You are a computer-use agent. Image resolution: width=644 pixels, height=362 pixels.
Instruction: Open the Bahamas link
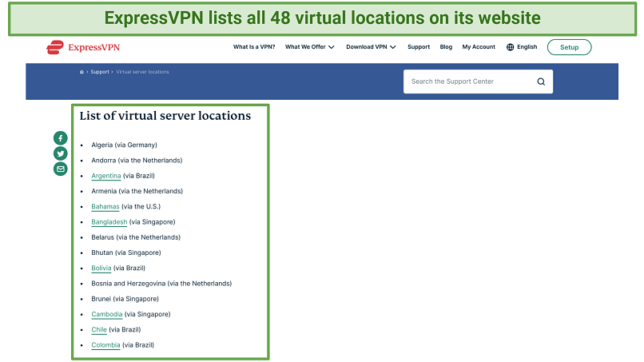coord(105,207)
